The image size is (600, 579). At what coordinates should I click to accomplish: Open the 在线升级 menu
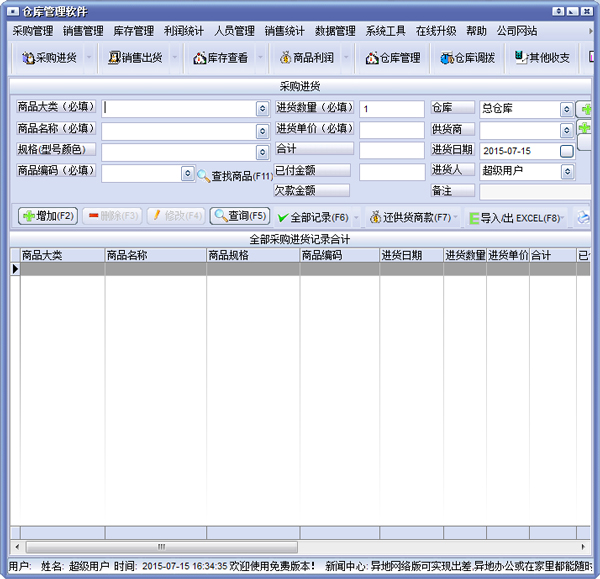pyautogui.click(x=436, y=31)
